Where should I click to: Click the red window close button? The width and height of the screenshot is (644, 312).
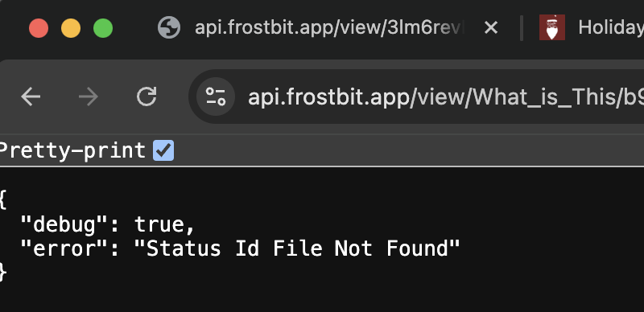pyautogui.click(x=39, y=28)
